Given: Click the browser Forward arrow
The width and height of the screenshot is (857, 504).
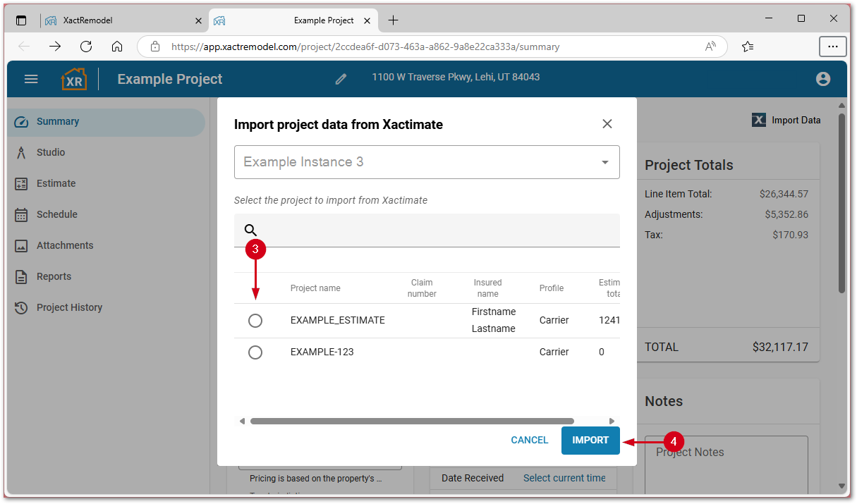Looking at the screenshot, I should coord(55,47).
